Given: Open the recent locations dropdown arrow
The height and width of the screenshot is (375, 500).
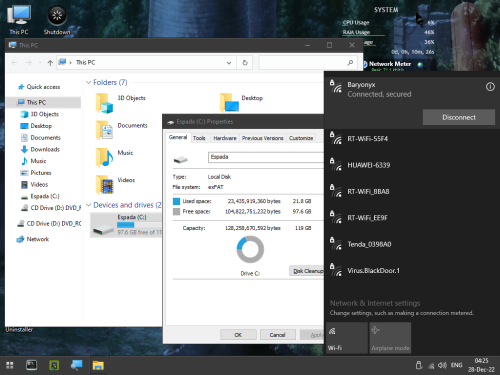Looking at the screenshot, I should pos(40,63).
